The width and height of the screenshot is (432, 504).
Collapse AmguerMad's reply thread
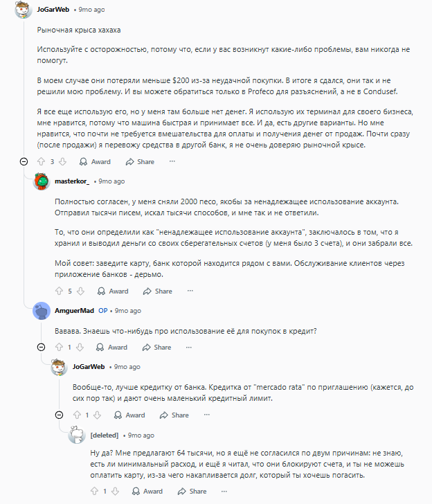(42, 347)
